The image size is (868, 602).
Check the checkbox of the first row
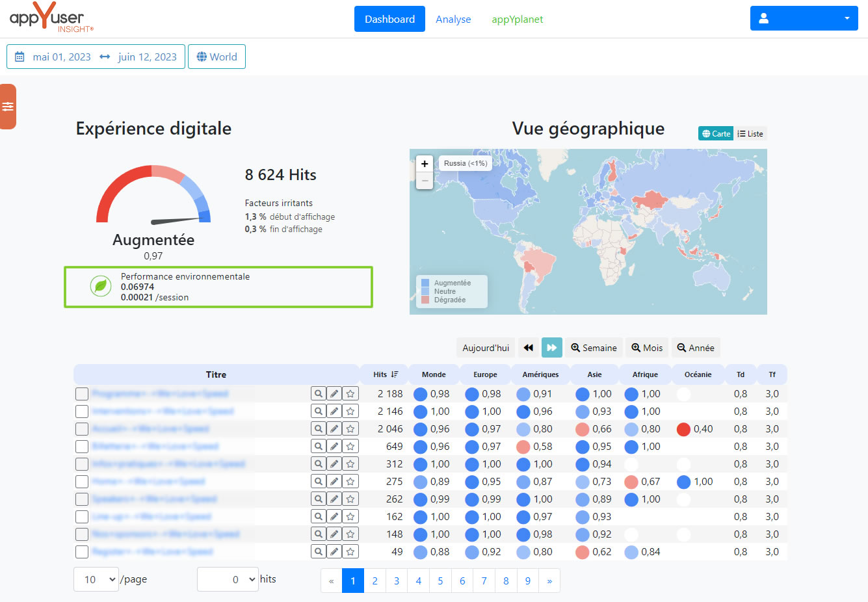coord(82,394)
